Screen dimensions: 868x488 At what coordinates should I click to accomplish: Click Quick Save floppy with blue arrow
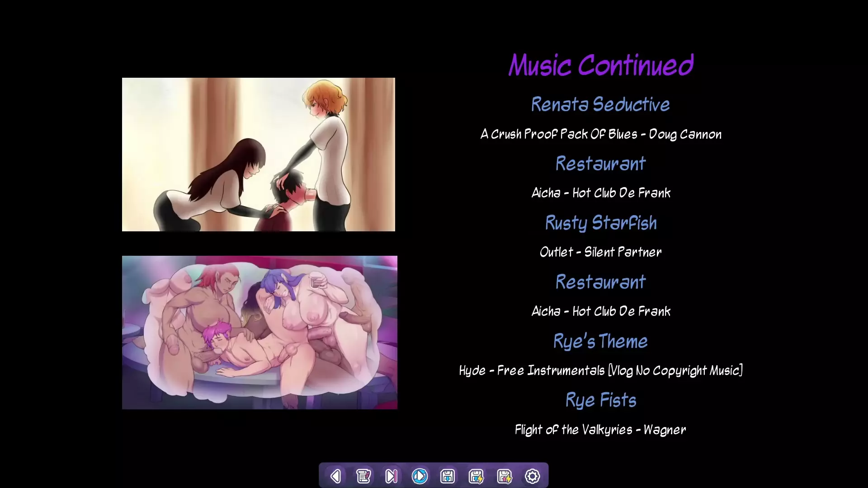[x=476, y=476]
